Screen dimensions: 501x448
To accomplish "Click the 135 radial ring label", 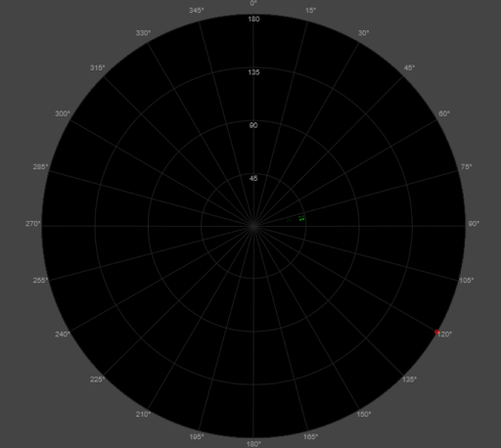I will tap(253, 72).
